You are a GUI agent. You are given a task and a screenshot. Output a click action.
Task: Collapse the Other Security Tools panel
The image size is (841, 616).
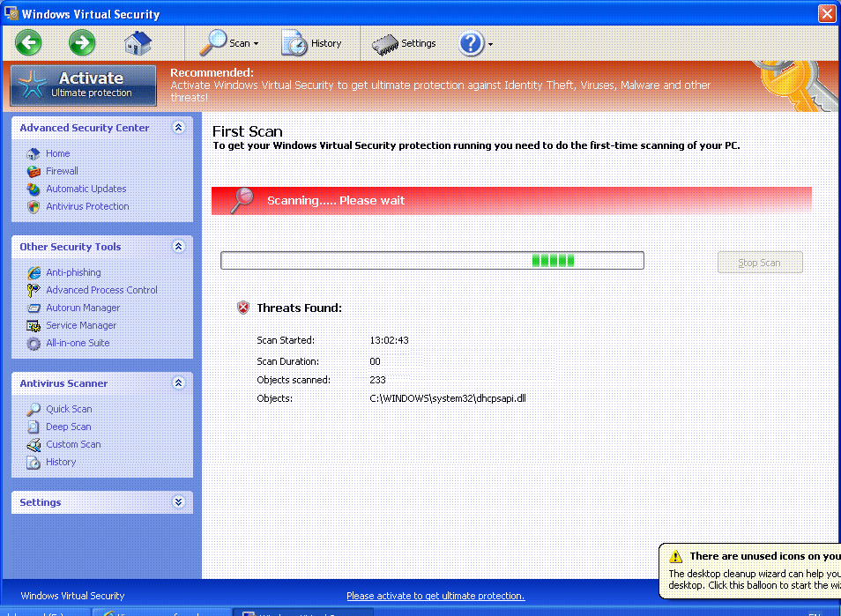(x=179, y=247)
